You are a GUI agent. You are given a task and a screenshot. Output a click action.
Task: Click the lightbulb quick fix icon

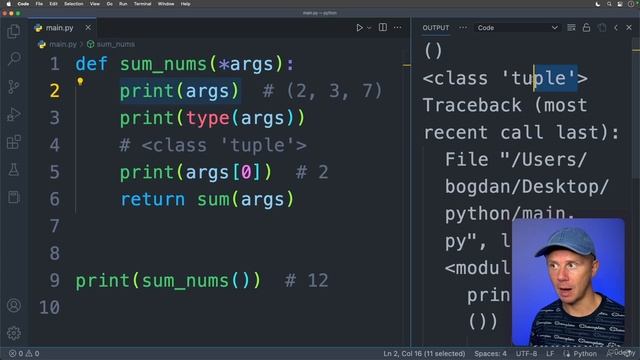[80, 81]
